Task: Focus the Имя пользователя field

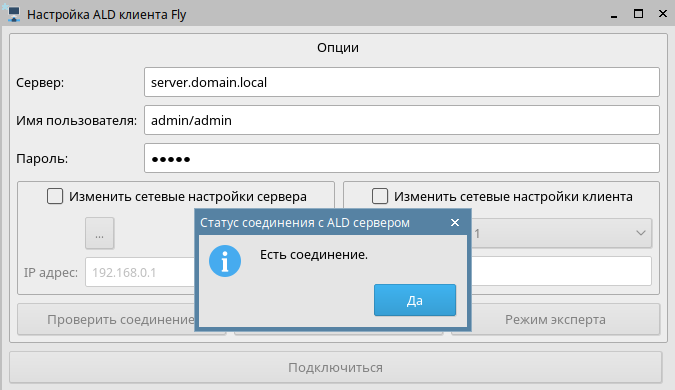Action: click(402, 120)
